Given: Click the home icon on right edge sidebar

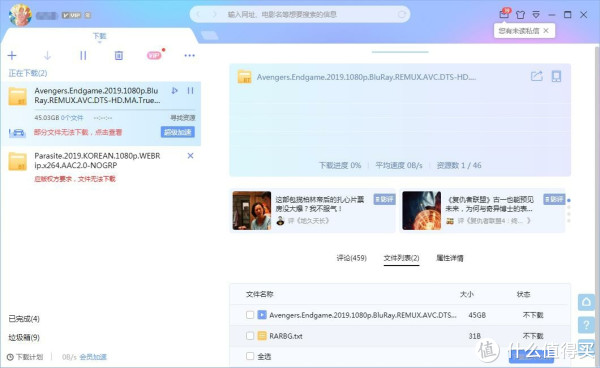Looking at the screenshot, I should click(586, 302).
